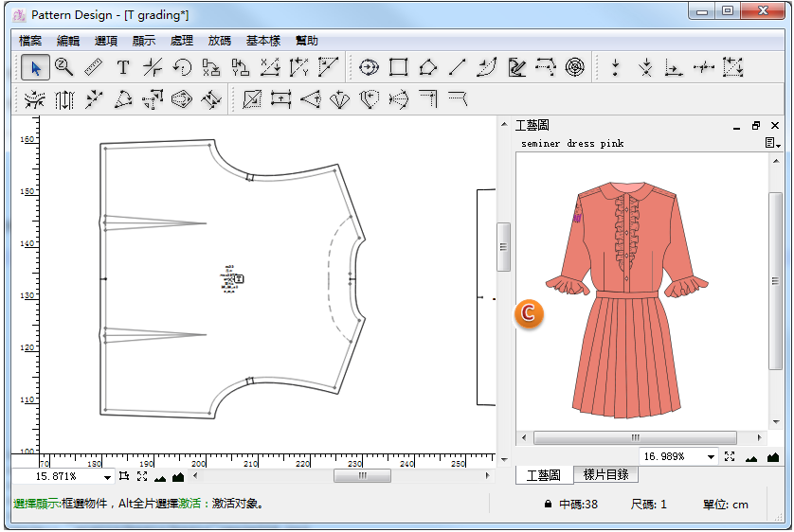Pick the ruler measure tool
The width and height of the screenshot is (794, 532).
(93, 67)
